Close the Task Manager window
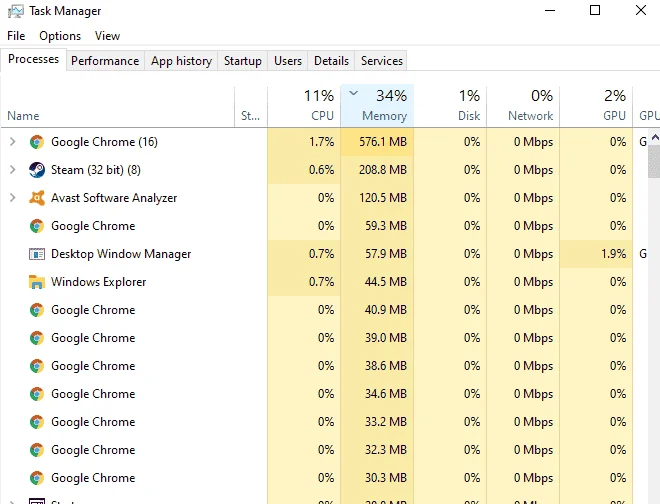 (x=641, y=10)
